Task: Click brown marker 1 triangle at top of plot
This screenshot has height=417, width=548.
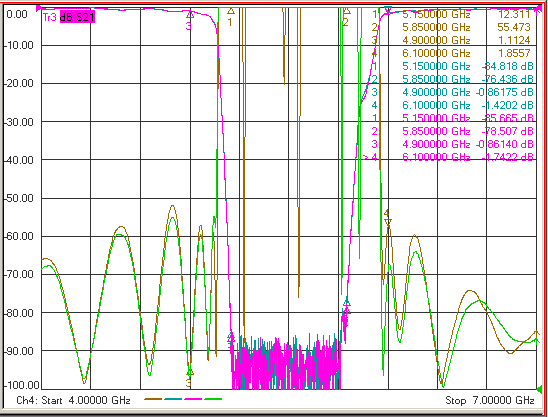Action: 231,12
